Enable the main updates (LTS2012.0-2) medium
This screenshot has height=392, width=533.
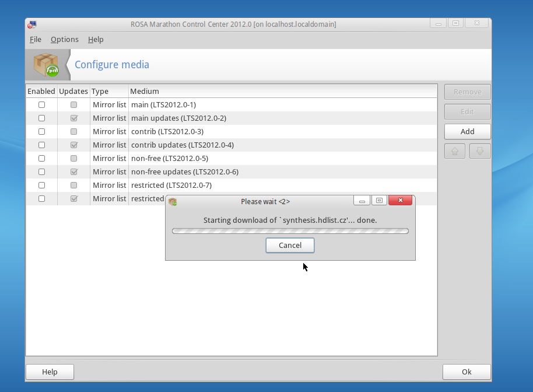point(41,118)
